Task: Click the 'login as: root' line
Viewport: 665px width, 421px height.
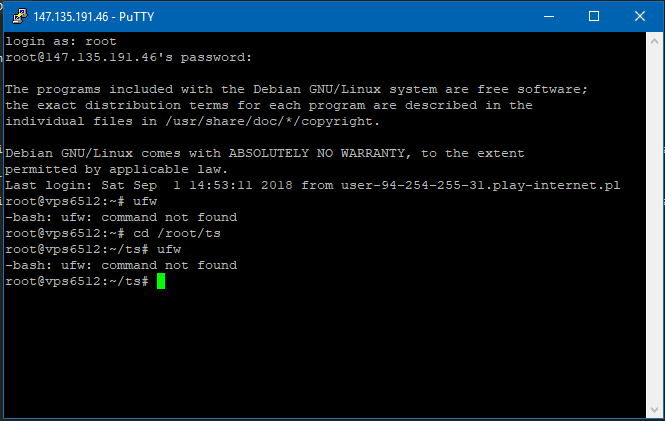Action: 61,42
